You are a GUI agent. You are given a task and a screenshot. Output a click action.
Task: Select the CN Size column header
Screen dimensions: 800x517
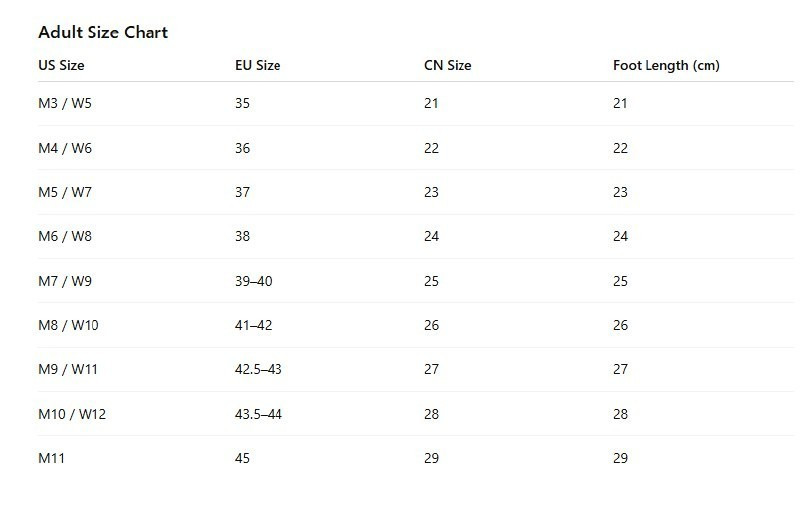click(x=447, y=65)
